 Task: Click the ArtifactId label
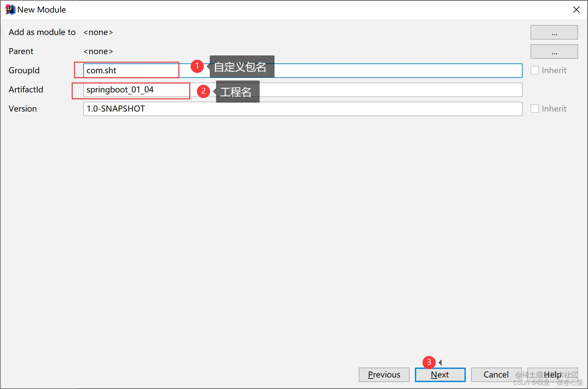[x=26, y=89]
